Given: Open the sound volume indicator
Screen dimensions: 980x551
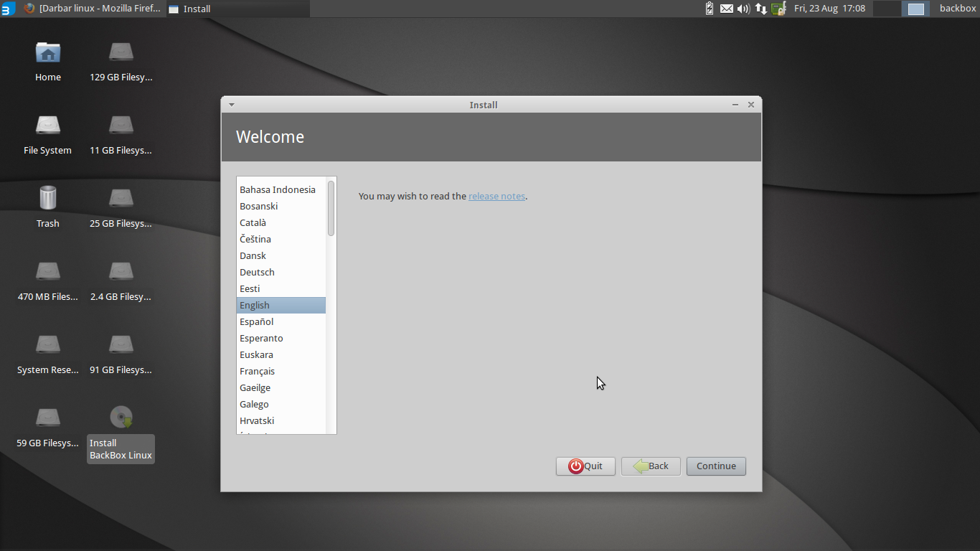Looking at the screenshot, I should click(x=744, y=9).
